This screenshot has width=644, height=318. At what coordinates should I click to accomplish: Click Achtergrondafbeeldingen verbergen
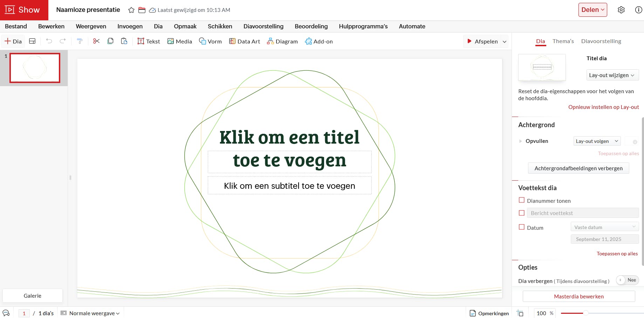578,168
